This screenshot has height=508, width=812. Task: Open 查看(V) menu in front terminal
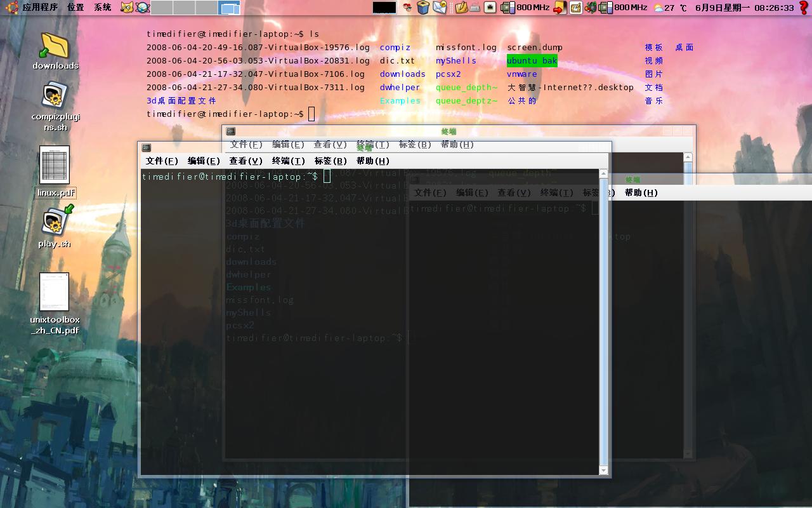[246, 161]
